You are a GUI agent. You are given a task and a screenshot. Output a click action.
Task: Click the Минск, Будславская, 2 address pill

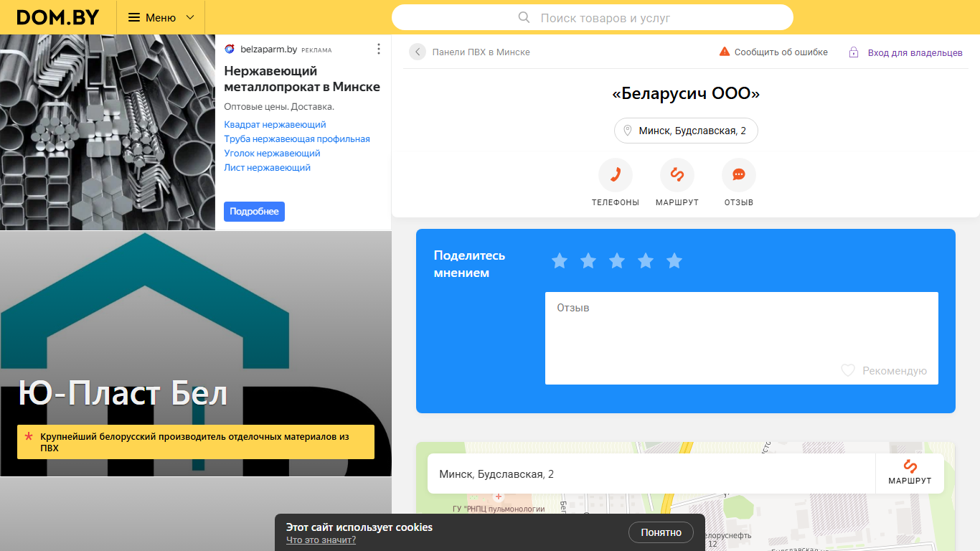(686, 131)
